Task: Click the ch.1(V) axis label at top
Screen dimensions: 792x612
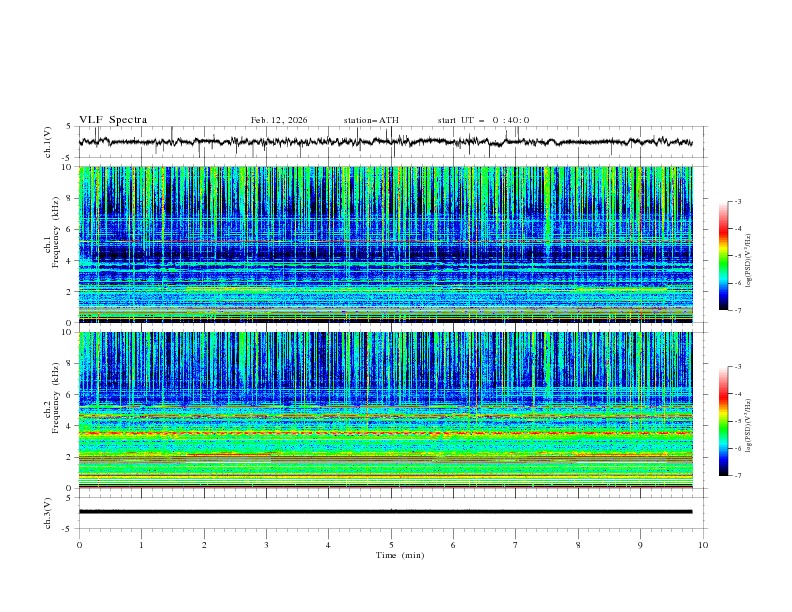Action: click(48, 143)
